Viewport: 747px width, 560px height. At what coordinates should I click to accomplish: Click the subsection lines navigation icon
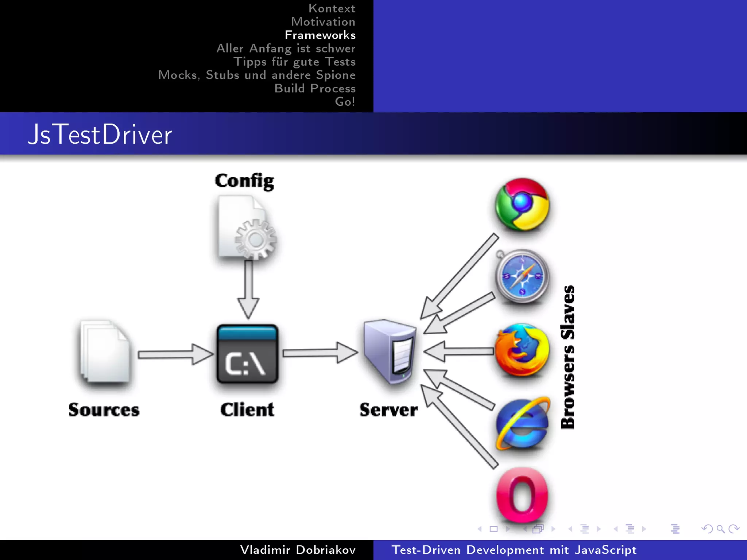click(584, 529)
